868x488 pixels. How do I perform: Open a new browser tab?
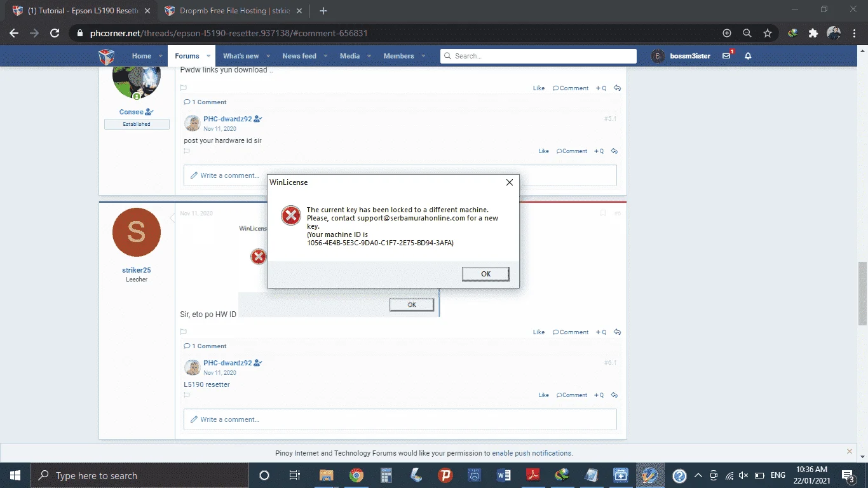click(323, 11)
